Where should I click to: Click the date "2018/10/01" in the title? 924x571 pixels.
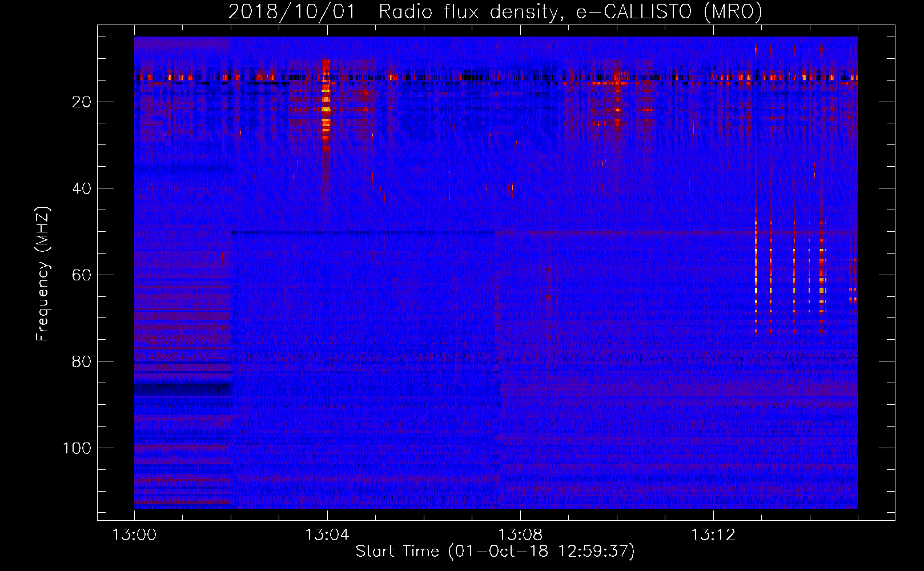pos(292,12)
